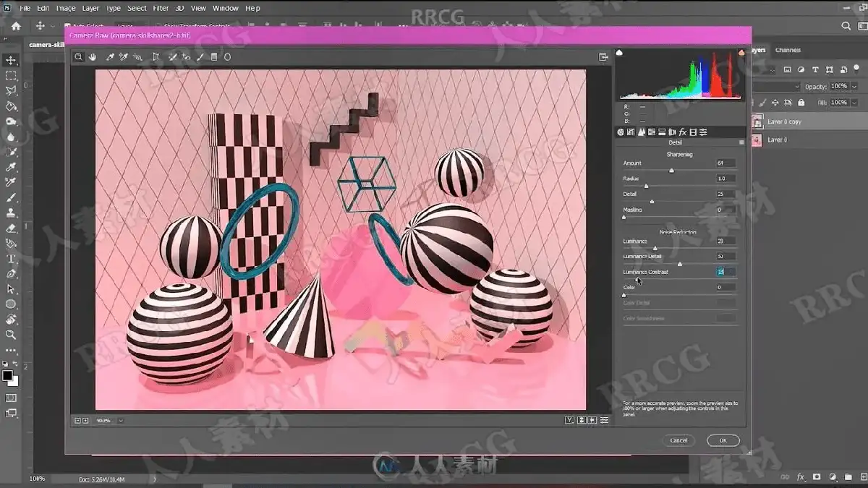Select Photoshop's Type tool in the left toolbar

[11, 259]
